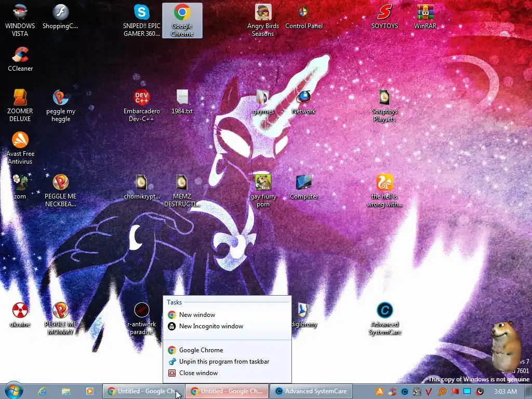The height and width of the screenshot is (399, 532).
Task: Open Windows Media Player taskbar icon
Action: [89, 391]
